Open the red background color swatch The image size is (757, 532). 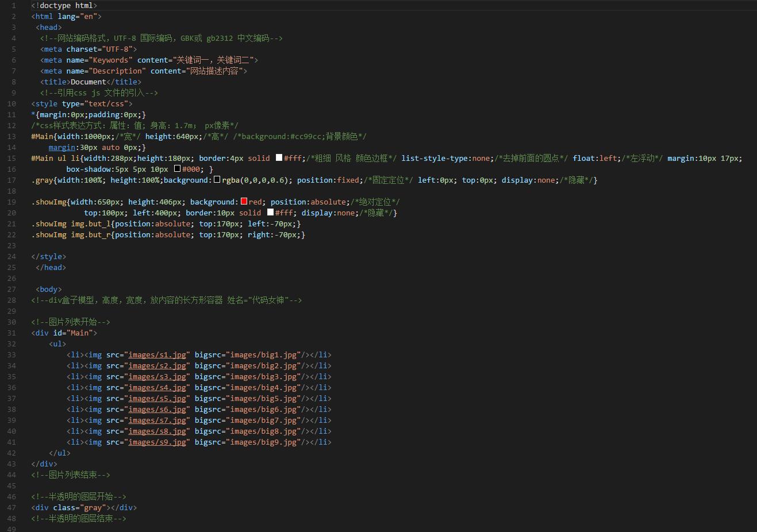point(244,202)
